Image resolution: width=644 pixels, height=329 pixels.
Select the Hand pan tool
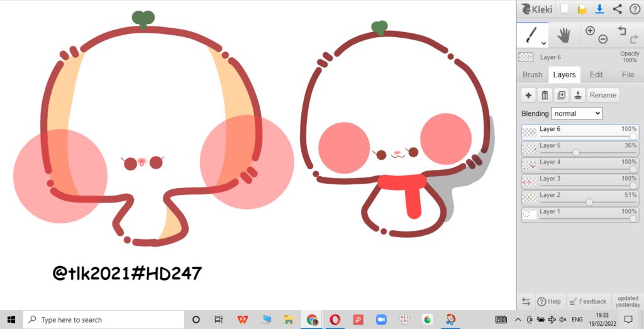[564, 35]
